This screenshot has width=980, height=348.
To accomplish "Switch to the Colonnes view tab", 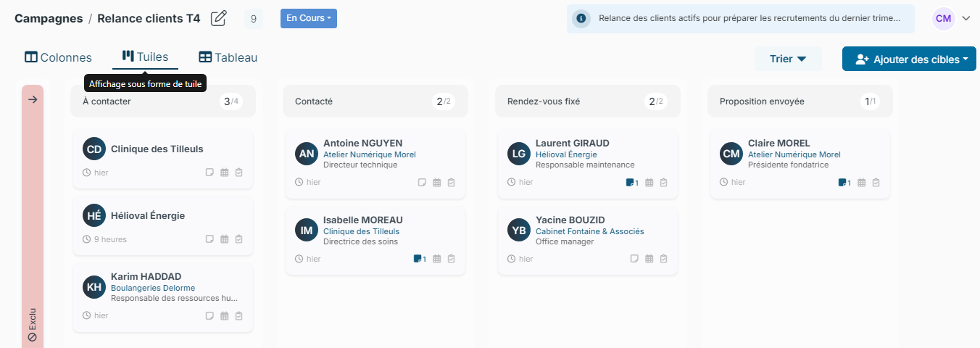I will tap(59, 57).
